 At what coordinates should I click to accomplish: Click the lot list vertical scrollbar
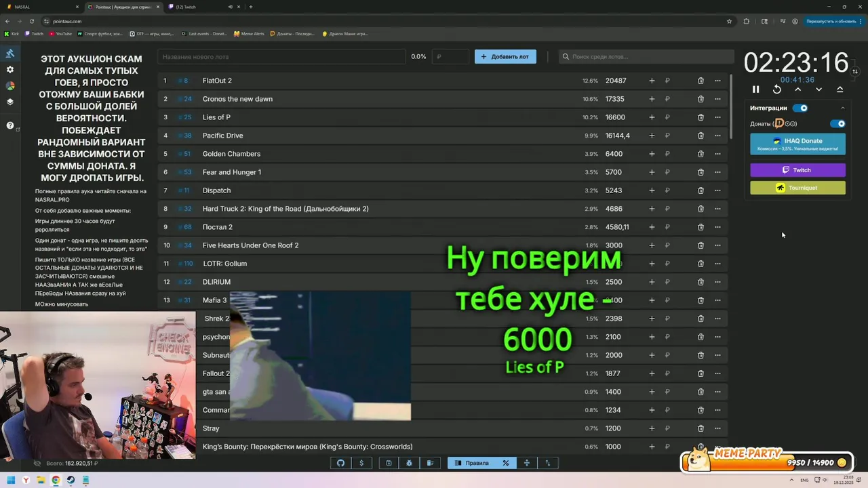pos(731,106)
